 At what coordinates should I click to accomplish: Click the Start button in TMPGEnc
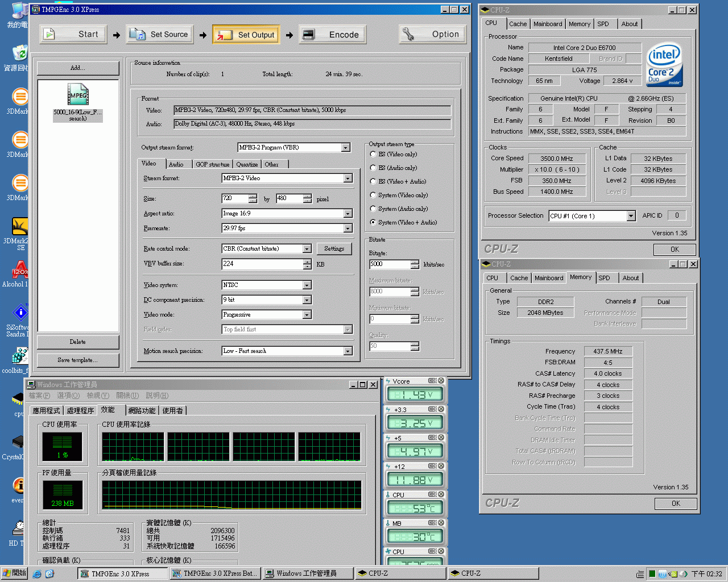click(x=74, y=34)
